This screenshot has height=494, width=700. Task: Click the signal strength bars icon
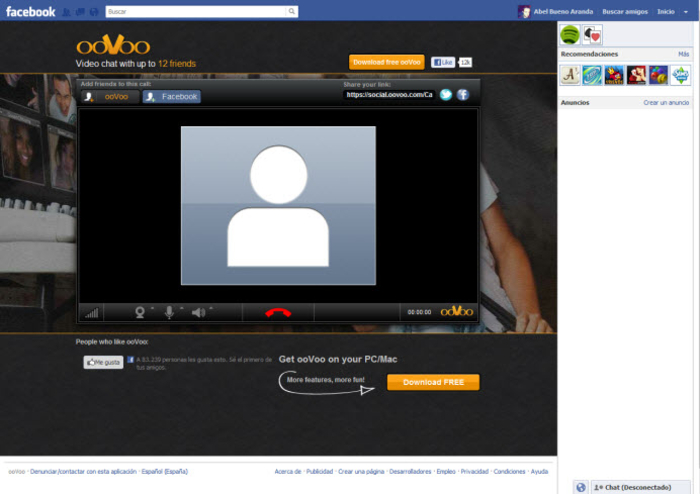pos(92,312)
